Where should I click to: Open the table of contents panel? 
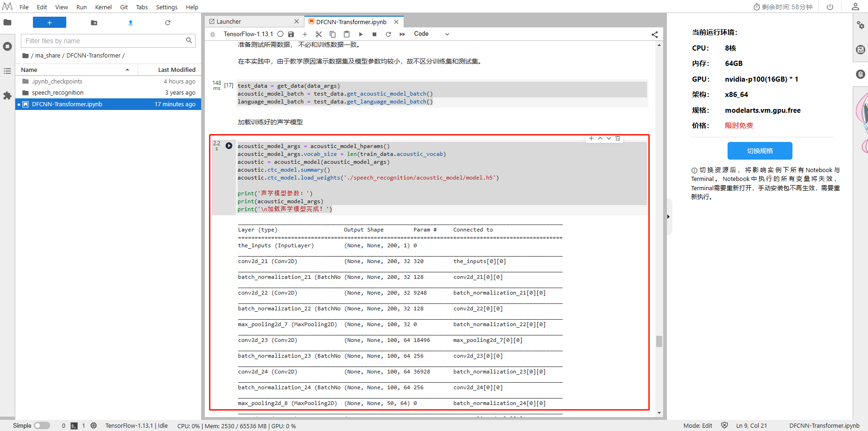(7, 71)
